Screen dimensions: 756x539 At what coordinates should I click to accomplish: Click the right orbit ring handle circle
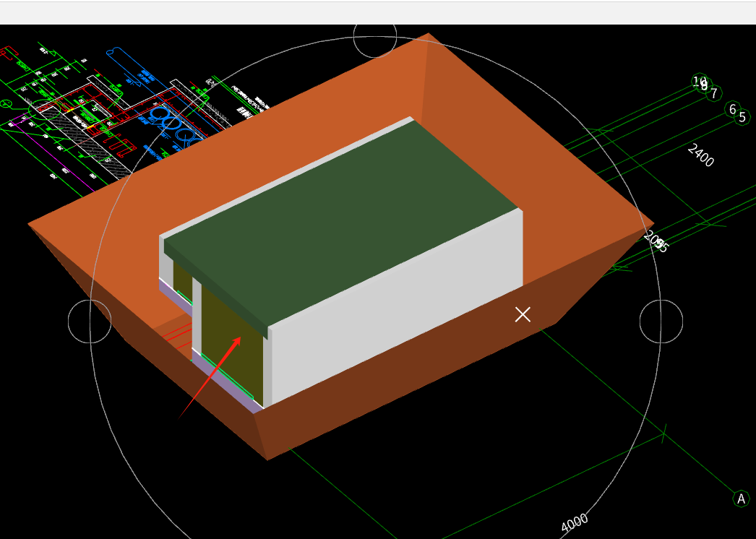(x=661, y=322)
